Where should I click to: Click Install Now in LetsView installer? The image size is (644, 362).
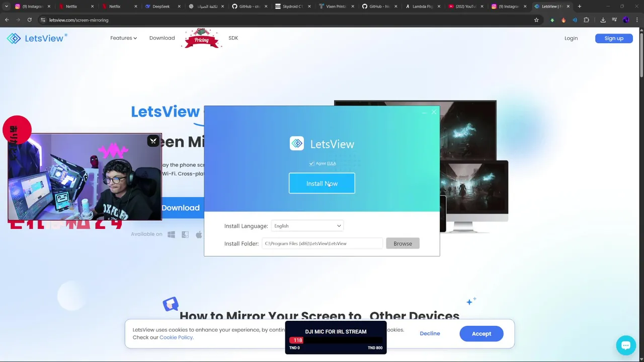(322, 184)
